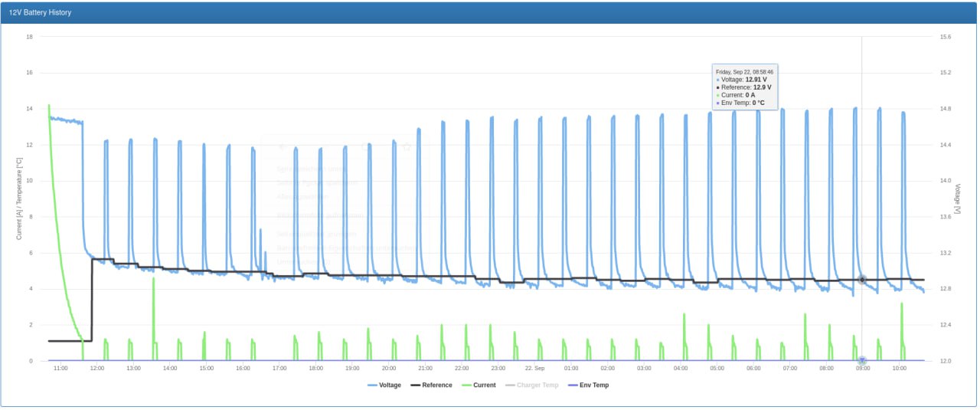
Task: Click the highlighted Reference point on the crosshair
Action: (862, 280)
